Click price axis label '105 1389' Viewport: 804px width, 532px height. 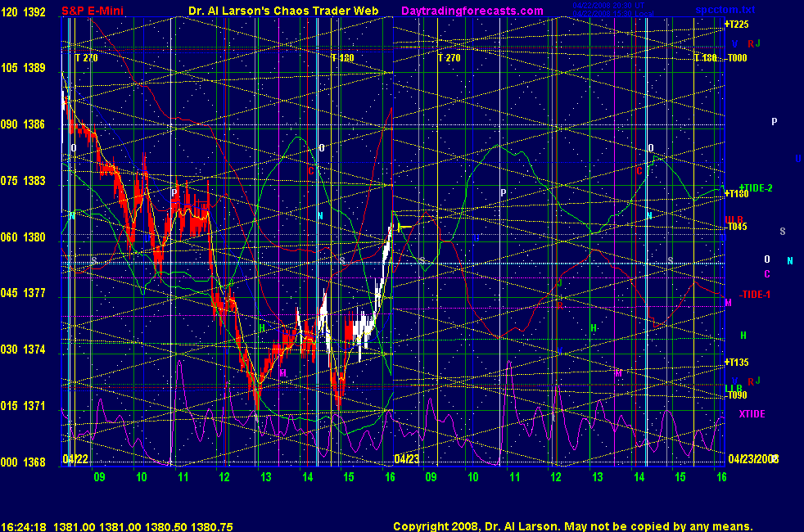(23, 68)
